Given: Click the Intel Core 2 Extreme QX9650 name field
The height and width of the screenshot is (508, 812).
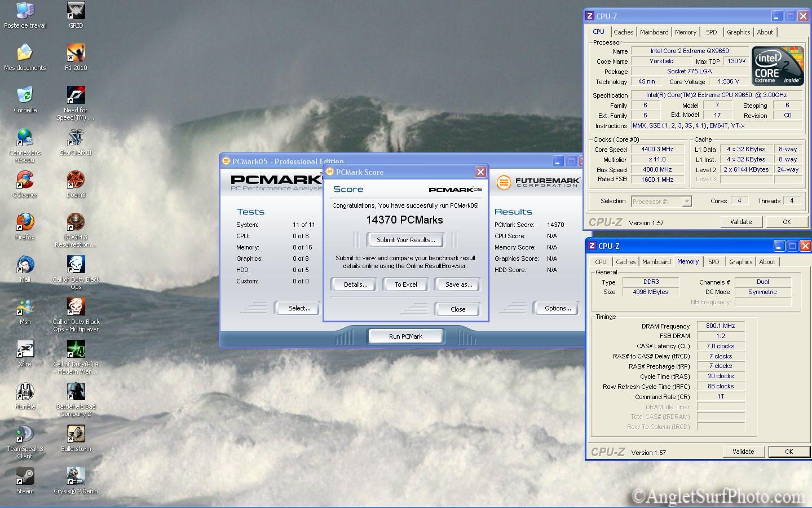Looking at the screenshot, I should pos(689,51).
